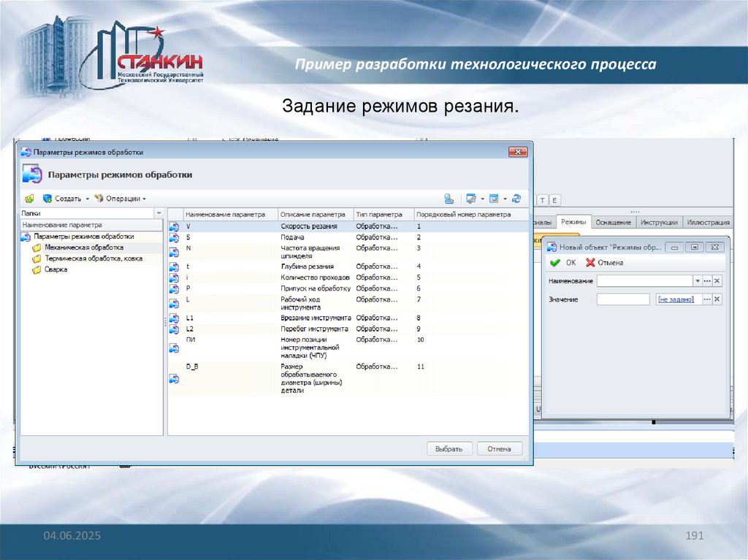Open the Операции dropdown menu
This screenshot has height=560, width=748.
[121, 199]
